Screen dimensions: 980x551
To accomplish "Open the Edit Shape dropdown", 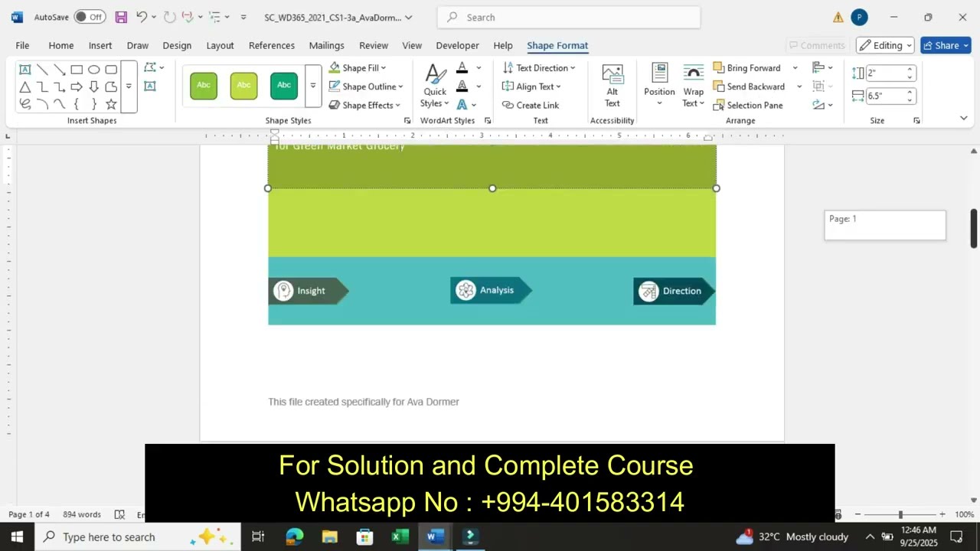I will point(154,68).
